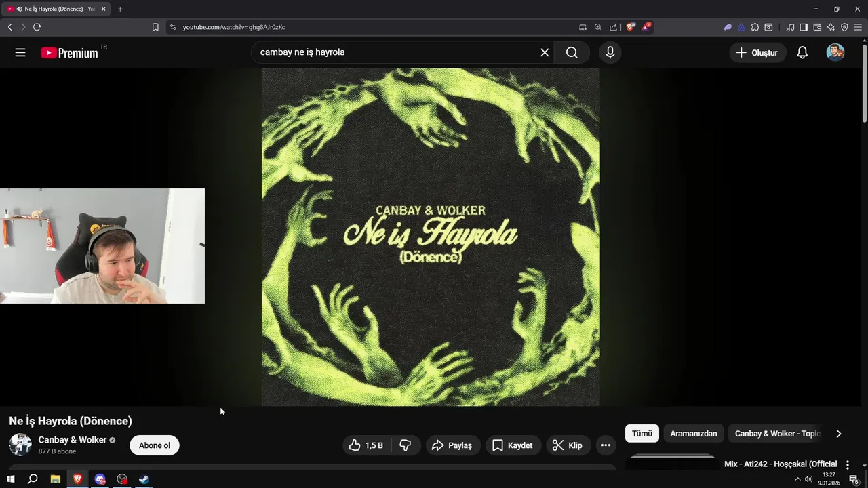Open the YouTube hamburger guide menu
The width and height of the screenshot is (868, 488).
coord(20,52)
